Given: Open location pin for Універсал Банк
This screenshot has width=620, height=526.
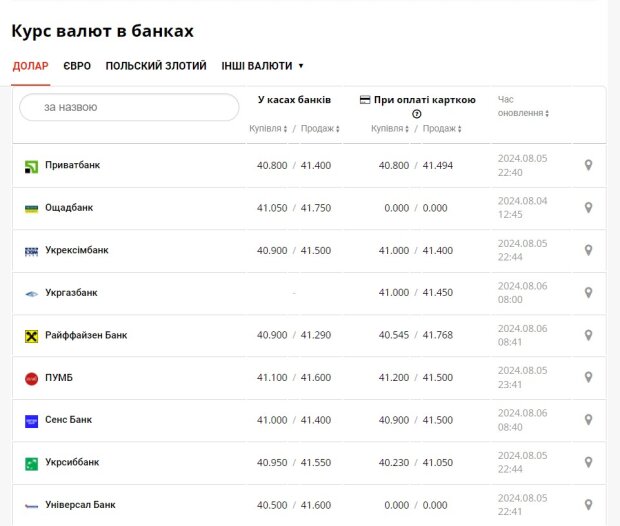Looking at the screenshot, I should [x=588, y=505].
